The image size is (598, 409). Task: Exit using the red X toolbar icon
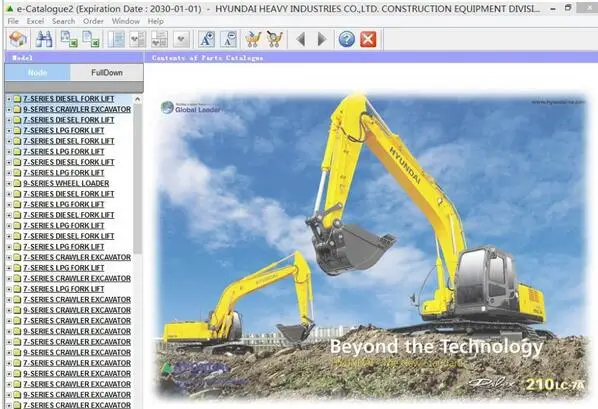tap(368, 39)
